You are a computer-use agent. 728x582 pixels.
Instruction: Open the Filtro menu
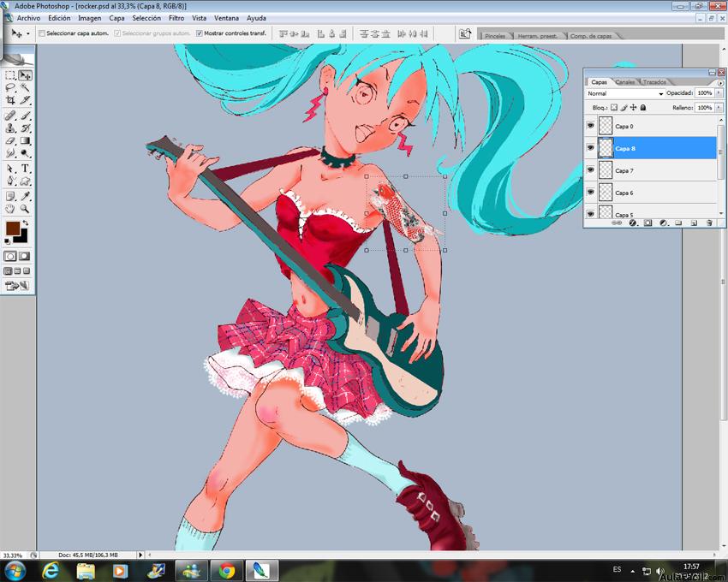(x=176, y=18)
